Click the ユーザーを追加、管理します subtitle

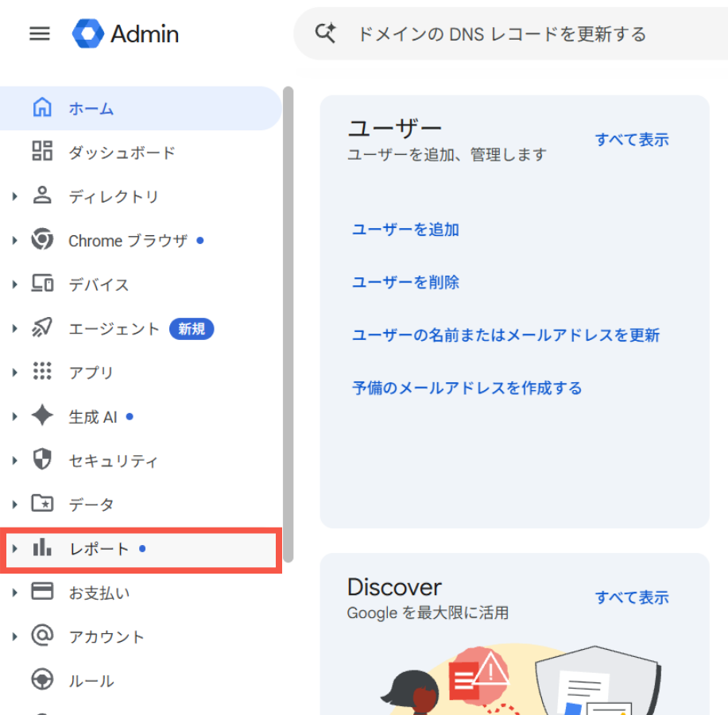(x=447, y=154)
